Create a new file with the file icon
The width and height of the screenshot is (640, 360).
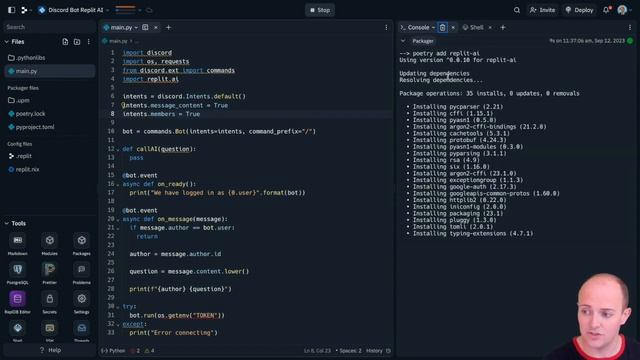(65, 42)
